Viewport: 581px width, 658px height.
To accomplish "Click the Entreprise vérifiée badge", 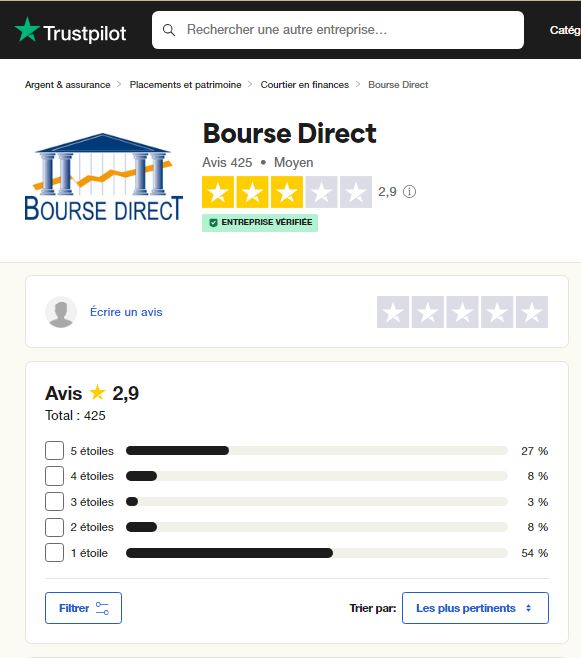I will 260,223.
